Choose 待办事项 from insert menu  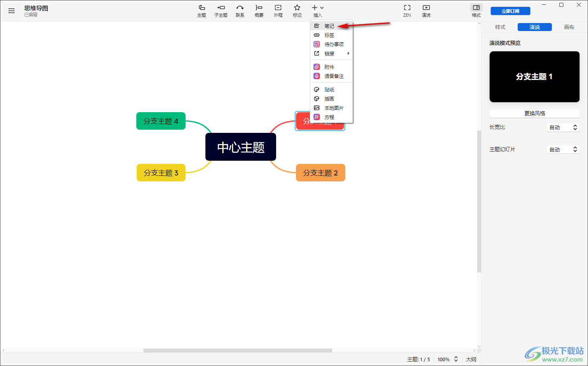tap(331, 44)
